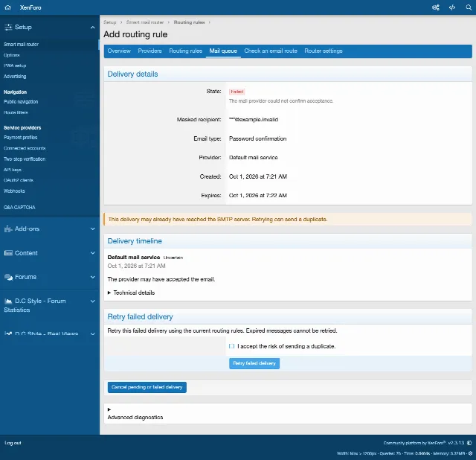Open Options in the sidebar
This screenshot has height=460, width=476.
pyautogui.click(x=12, y=55)
